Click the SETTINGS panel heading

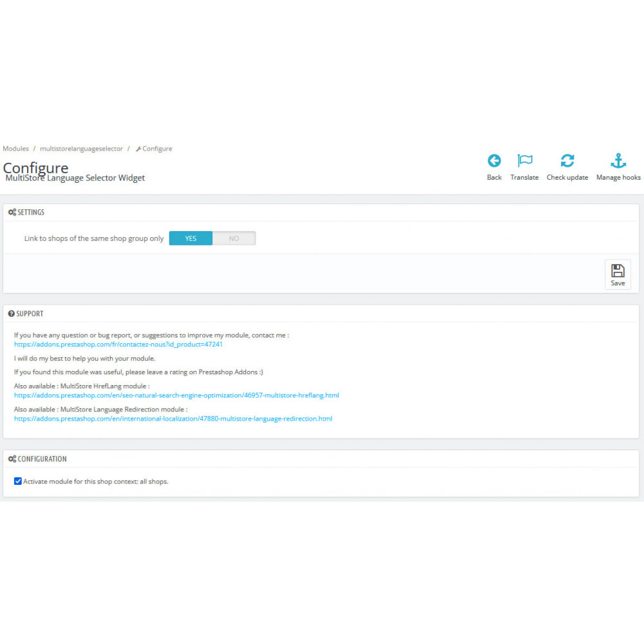[x=31, y=212]
